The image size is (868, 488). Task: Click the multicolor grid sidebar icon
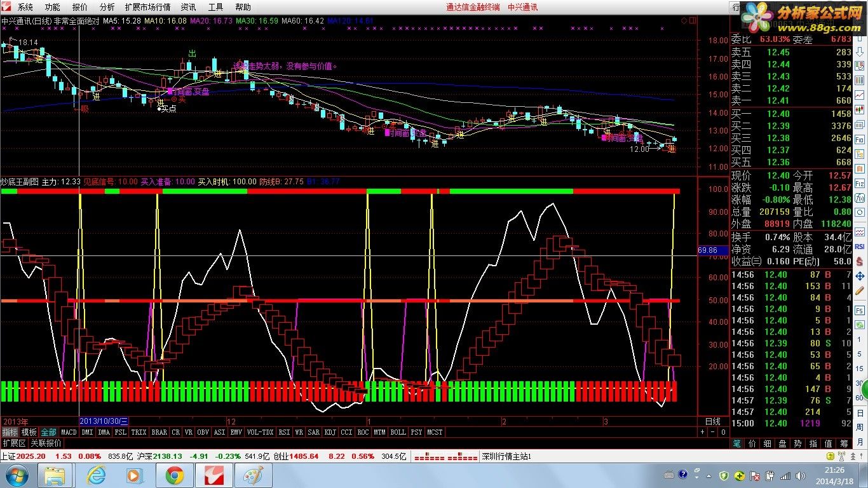click(860, 81)
